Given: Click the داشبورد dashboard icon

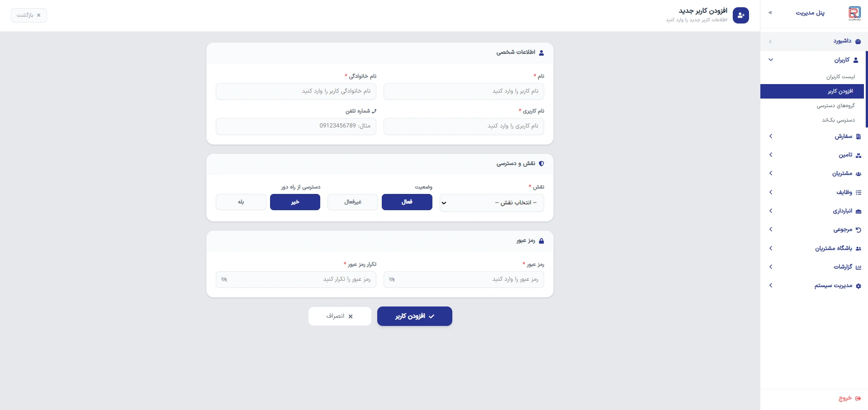Looking at the screenshot, I should click(858, 41).
